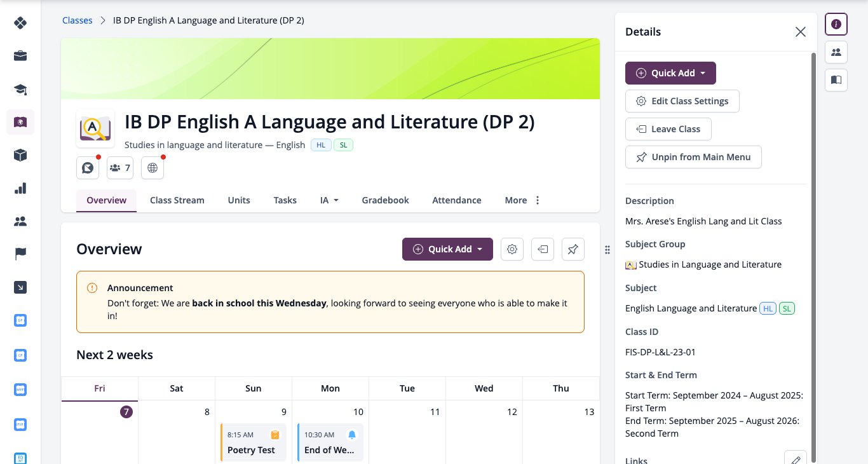The width and height of the screenshot is (868, 464).
Task: Open the Class Stream tab
Action: 177,200
